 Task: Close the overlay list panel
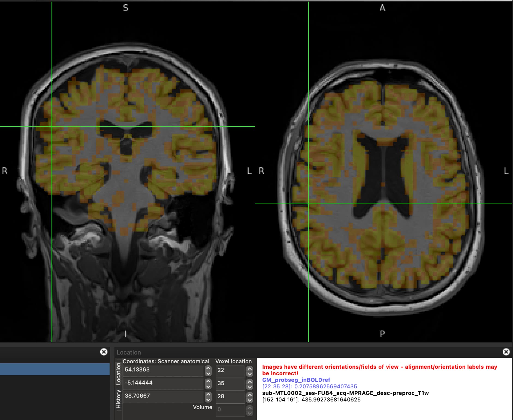(x=104, y=352)
